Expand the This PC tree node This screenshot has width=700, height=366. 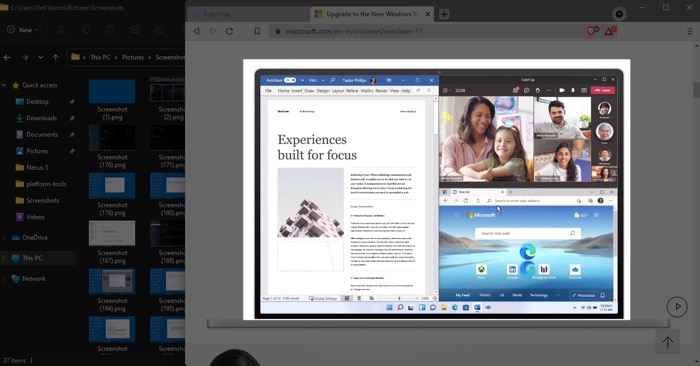[4, 258]
